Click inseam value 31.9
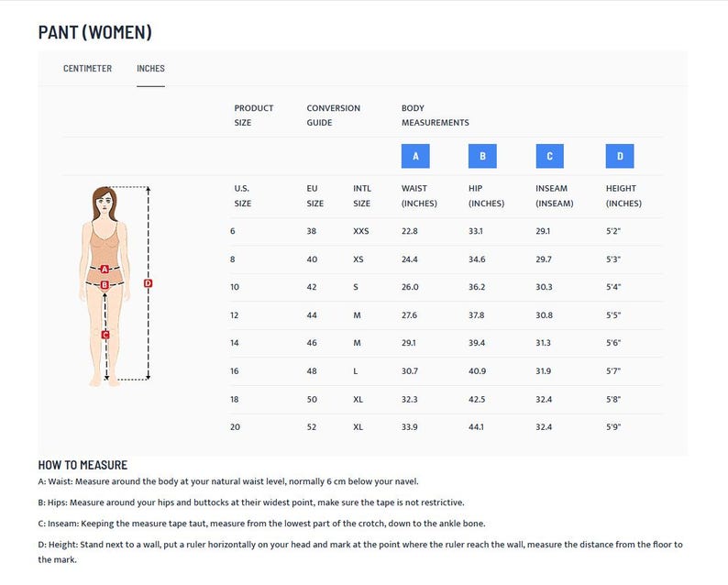Viewport: 728px width, 585px height. [544, 371]
